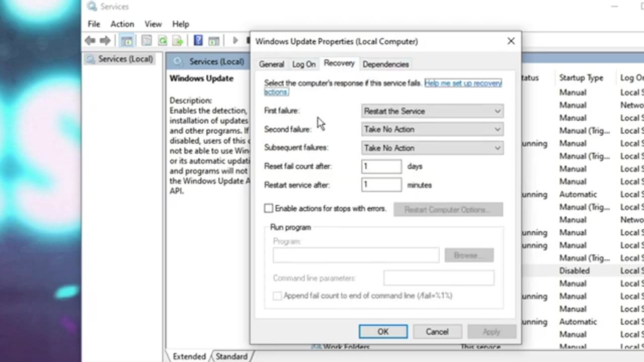
Task: Open the Properties toolbar icon in Services
Action: [x=146, y=41]
